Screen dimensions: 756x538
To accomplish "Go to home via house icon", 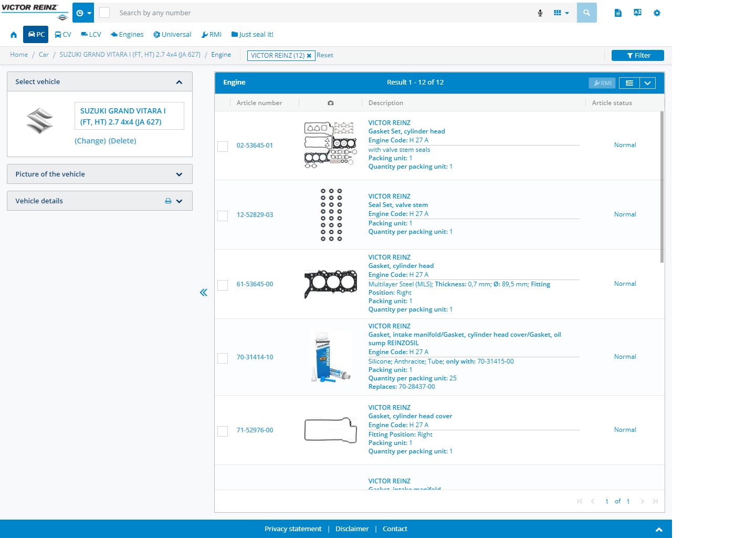I will pyautogui.click(x=14, y=35).
